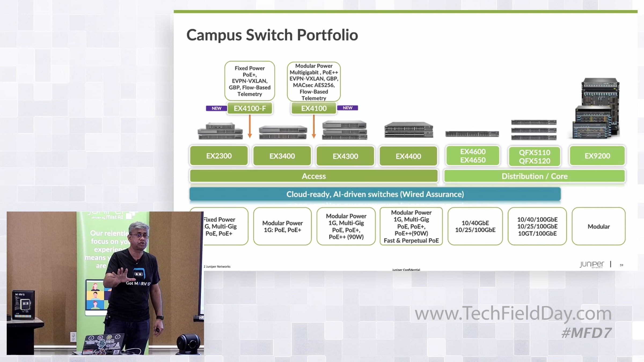
Task: Click the EX9200 chassis image
Action: (x=596, y=108)
